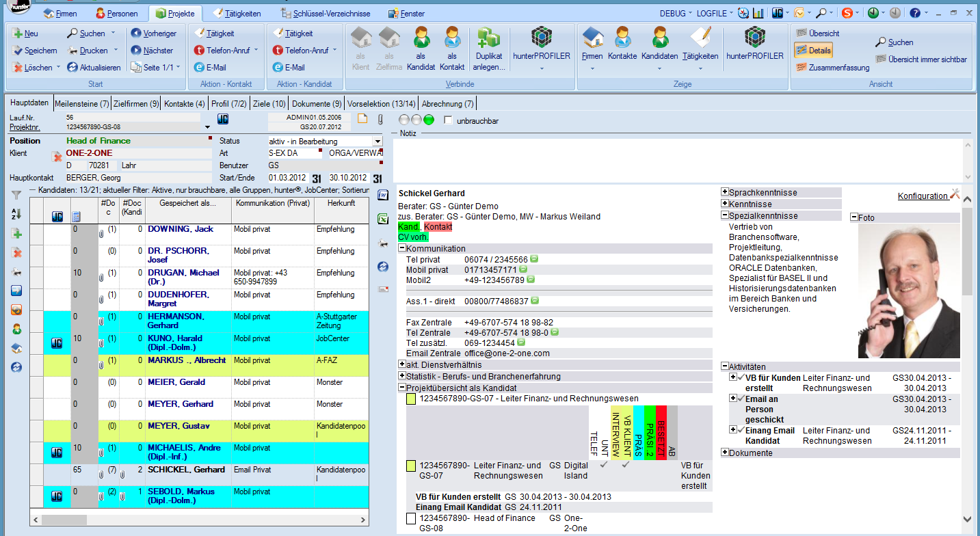Screen dimensions: 980x536
Task: Click the Zusammenfassung view icon
Action: pyautogui.click(x=802, y=68)
